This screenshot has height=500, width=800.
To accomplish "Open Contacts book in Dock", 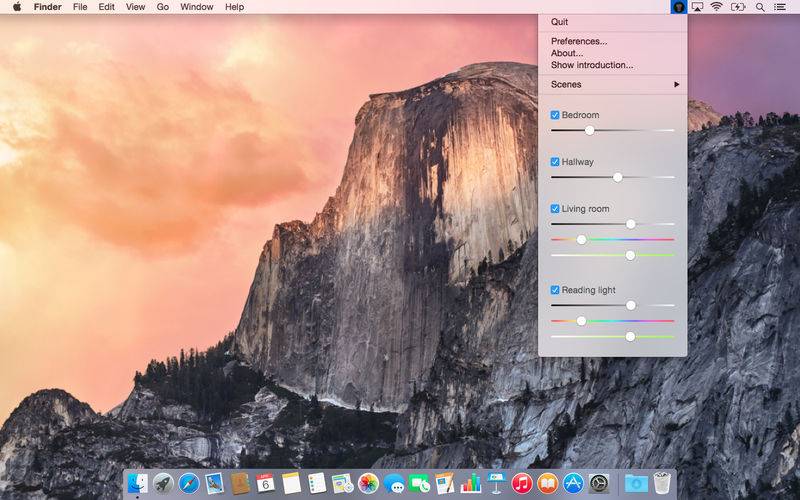I will coord(240,483).
